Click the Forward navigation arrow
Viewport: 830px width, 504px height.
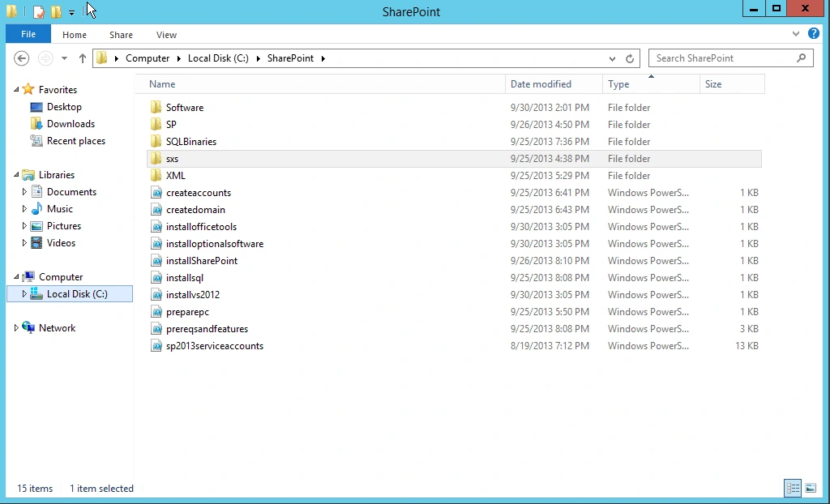tap(45, 58)
